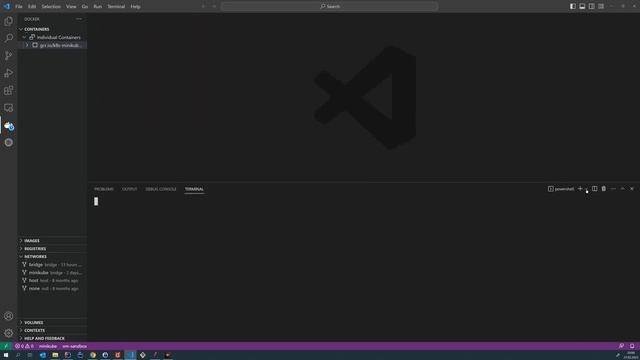Click the minikube context in status bar

[x=48, y=346]
